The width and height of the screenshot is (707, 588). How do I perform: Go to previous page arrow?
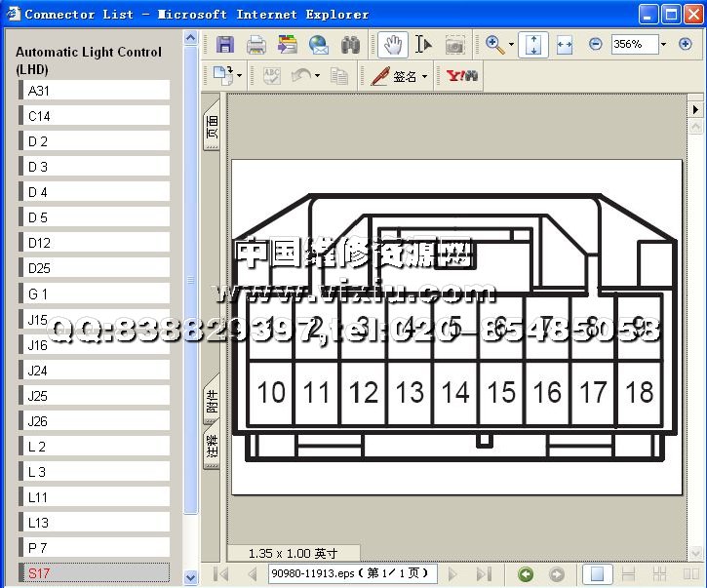(253, 574)
